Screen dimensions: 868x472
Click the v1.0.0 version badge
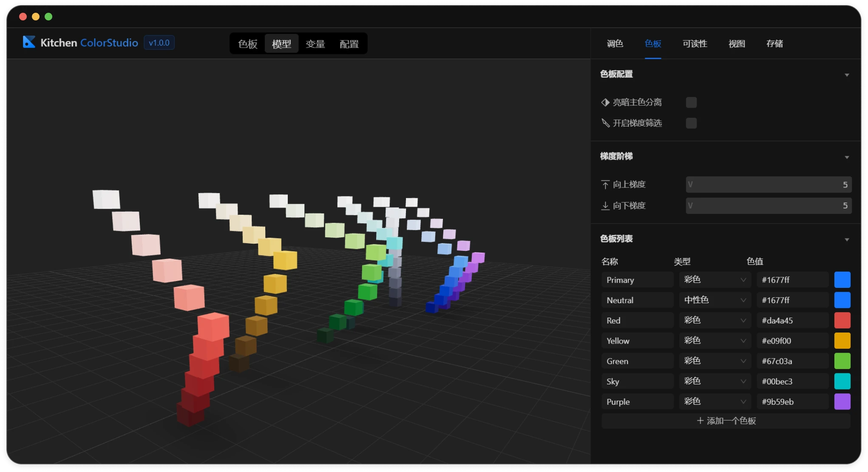tap(159, 43)
